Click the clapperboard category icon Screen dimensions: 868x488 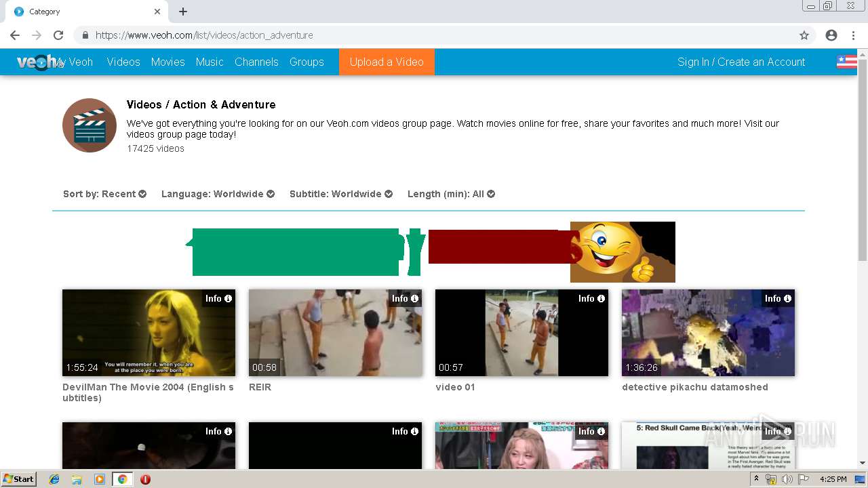[x=90, y=125]
